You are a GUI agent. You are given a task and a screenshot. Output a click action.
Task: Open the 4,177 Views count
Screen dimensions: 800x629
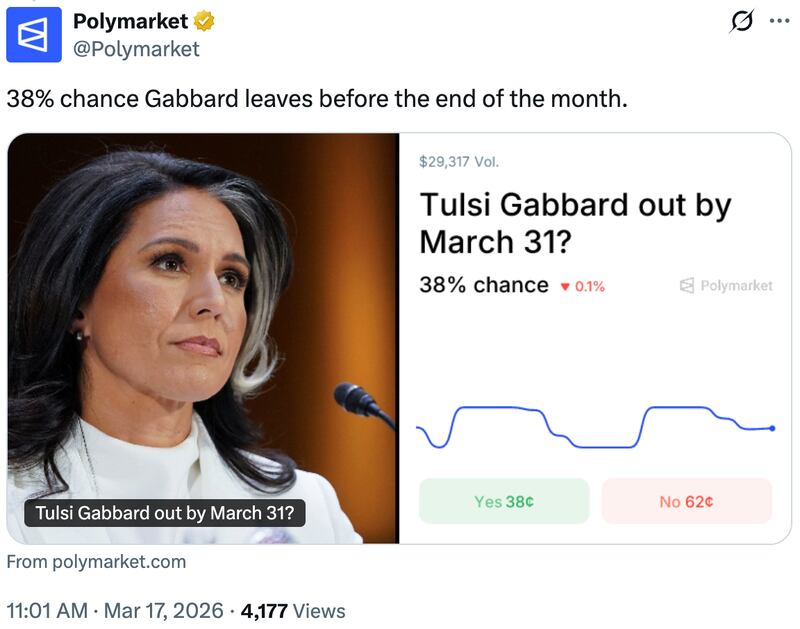[291, 610]
